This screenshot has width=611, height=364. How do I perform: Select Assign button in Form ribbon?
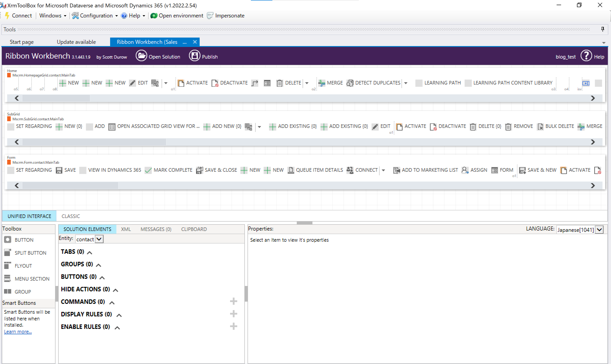(474, 170)
